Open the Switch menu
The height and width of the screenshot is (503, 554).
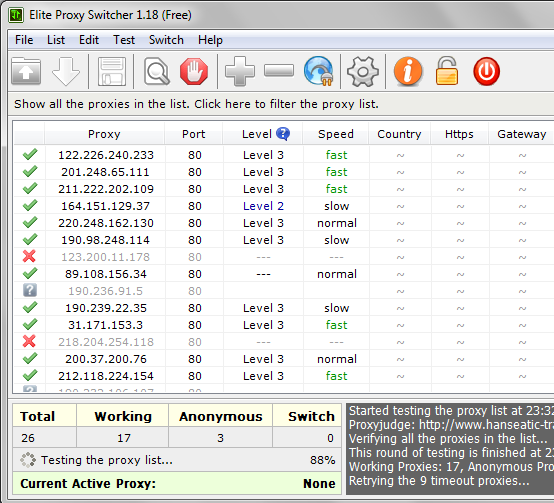[x=166, y=40]
